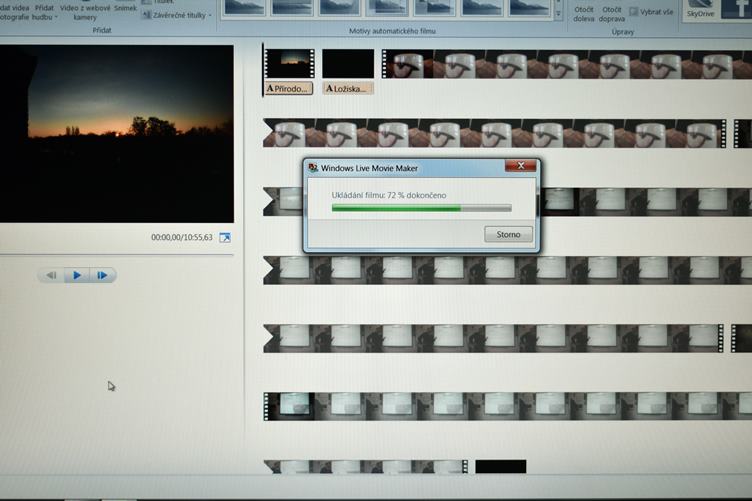Step to previous frame button
The height and width of the screenshot is (501, 752).
tap(51, 275)
